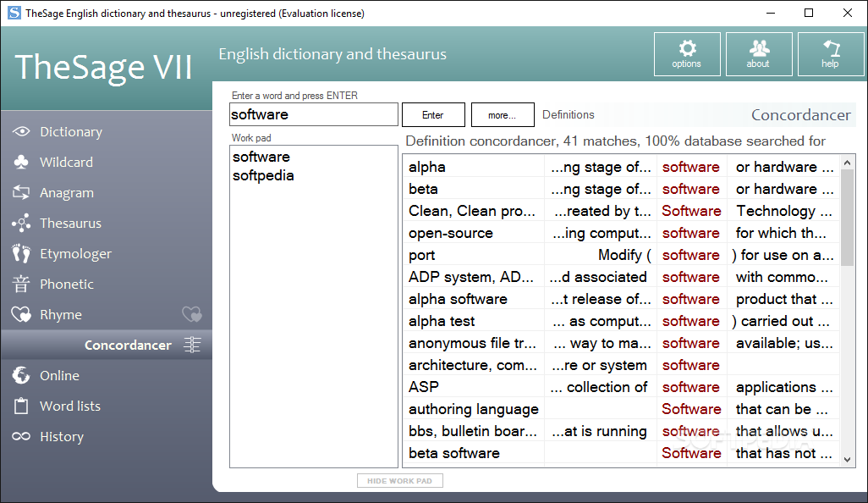Select the 'ASP' result row
868x503 pixels.
click(621, 387)
